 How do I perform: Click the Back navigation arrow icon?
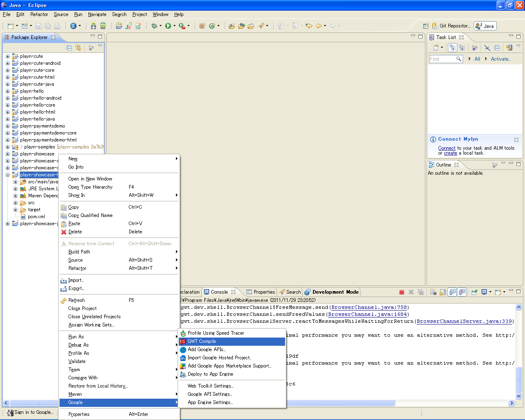click(319, 26)
